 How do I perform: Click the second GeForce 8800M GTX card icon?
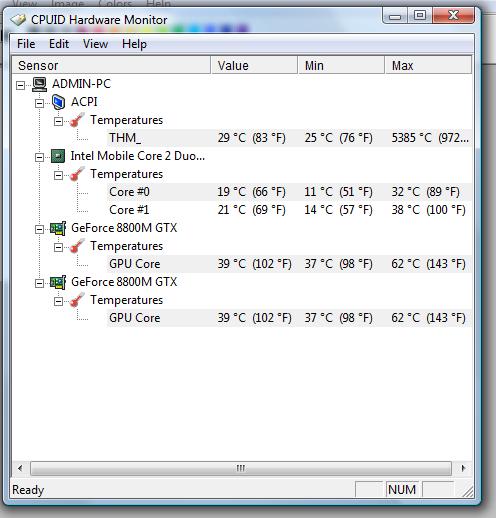tap(58, 282)
